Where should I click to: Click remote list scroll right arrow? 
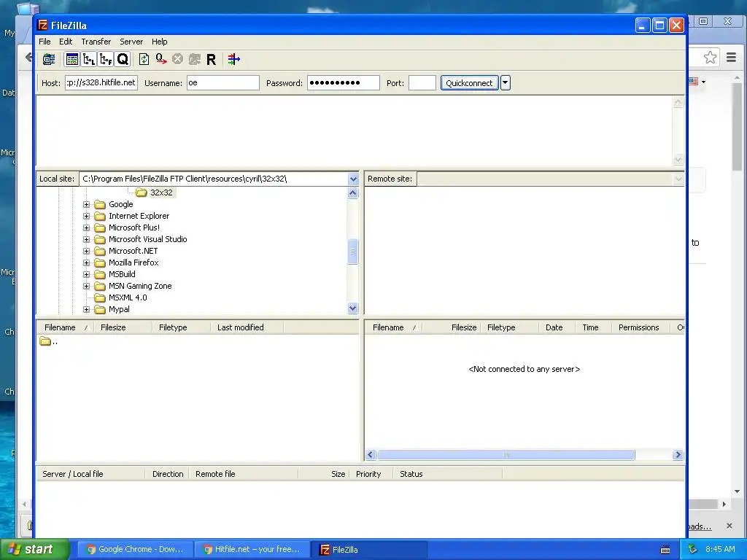pos(678,455)
